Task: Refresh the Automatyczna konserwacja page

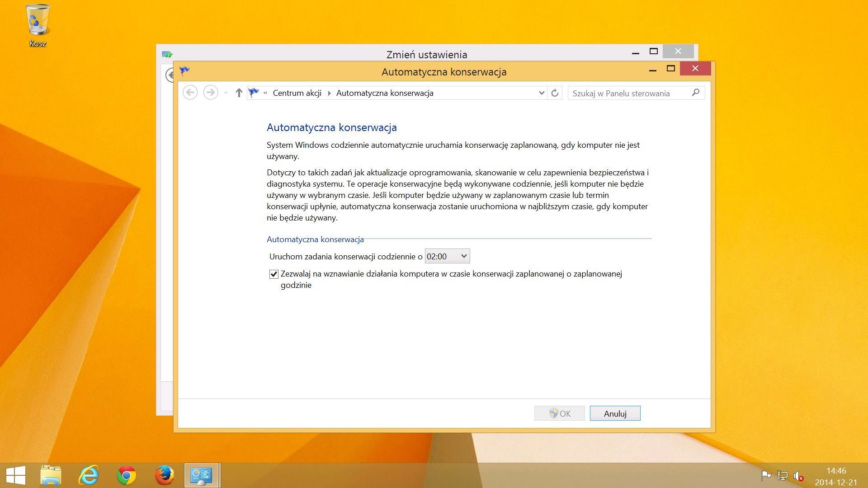Action: [x=555, y=93]
